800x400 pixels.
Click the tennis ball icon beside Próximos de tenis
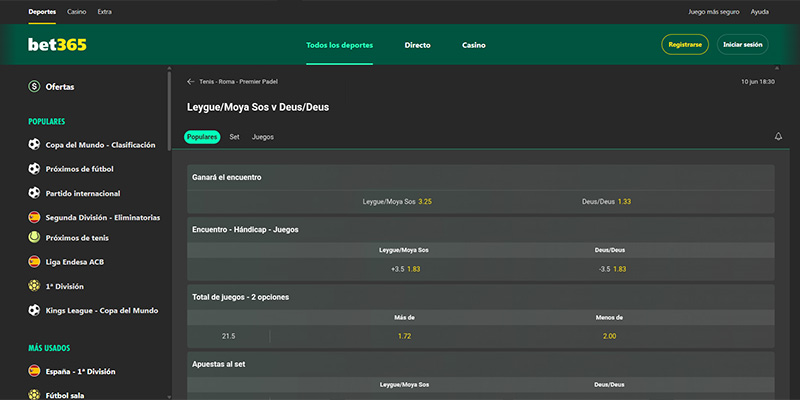pyautogui.click(x=34, y=237)
